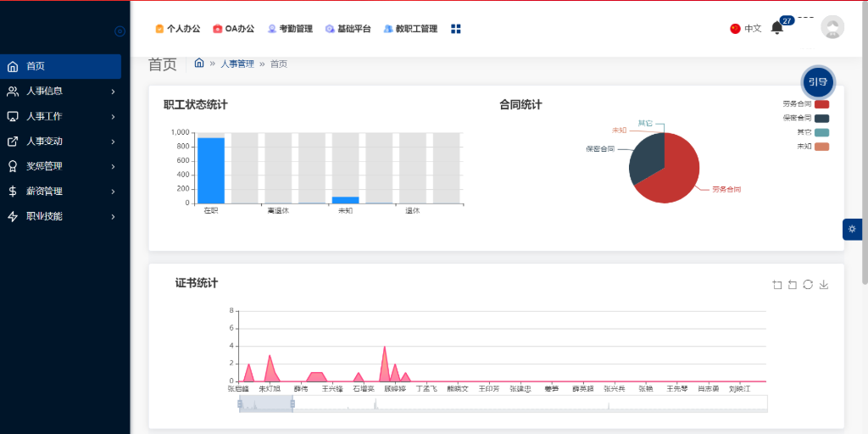Toggle 其它 legend teal swatch
Image resolution: width=868 pixels, height=434 pixels.
pos(822,132)
